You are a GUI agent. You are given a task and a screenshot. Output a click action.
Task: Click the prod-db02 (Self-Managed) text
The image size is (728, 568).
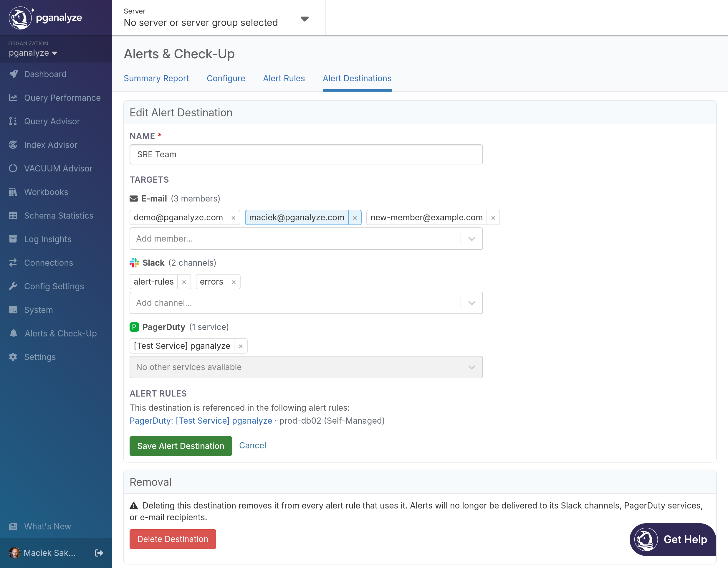[x=332, y=421]
